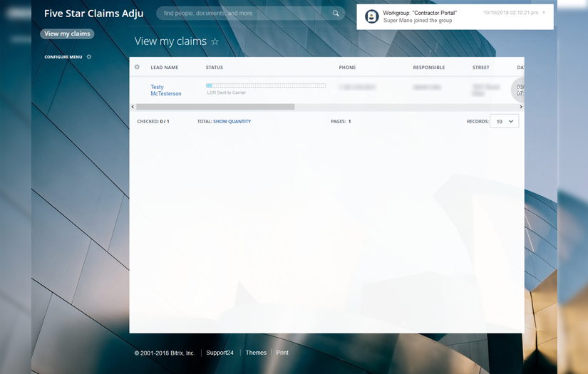Click the Pages: 1 indicator
Screen dimensions: 588x374
(x=341, y=121)
